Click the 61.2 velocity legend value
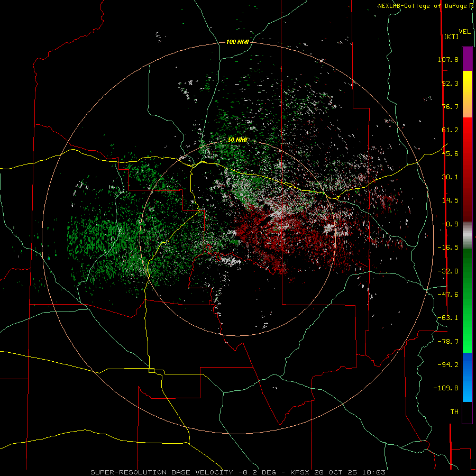476x476 pixels. tap(450, 130)
